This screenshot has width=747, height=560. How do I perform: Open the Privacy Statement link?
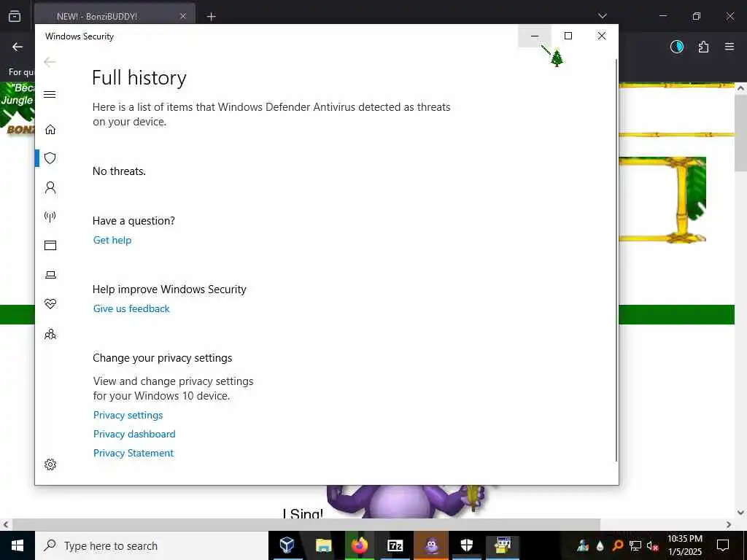(133, 454)
